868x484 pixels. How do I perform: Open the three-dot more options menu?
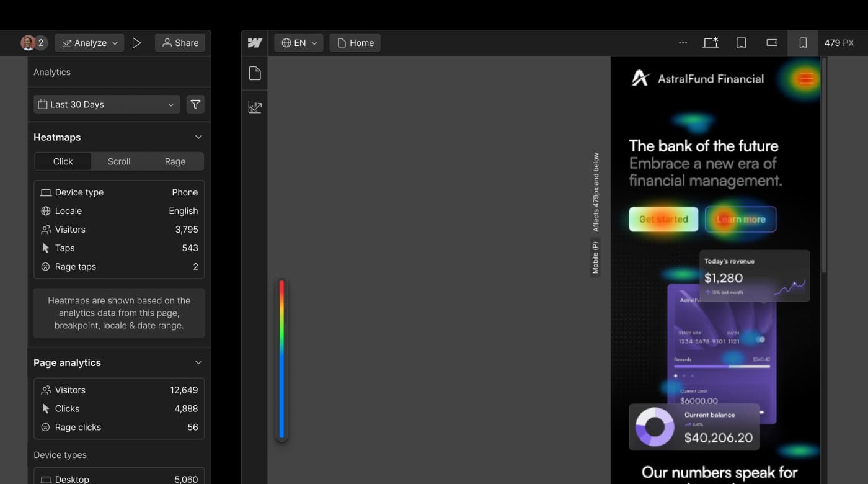(x=683, y=43)
